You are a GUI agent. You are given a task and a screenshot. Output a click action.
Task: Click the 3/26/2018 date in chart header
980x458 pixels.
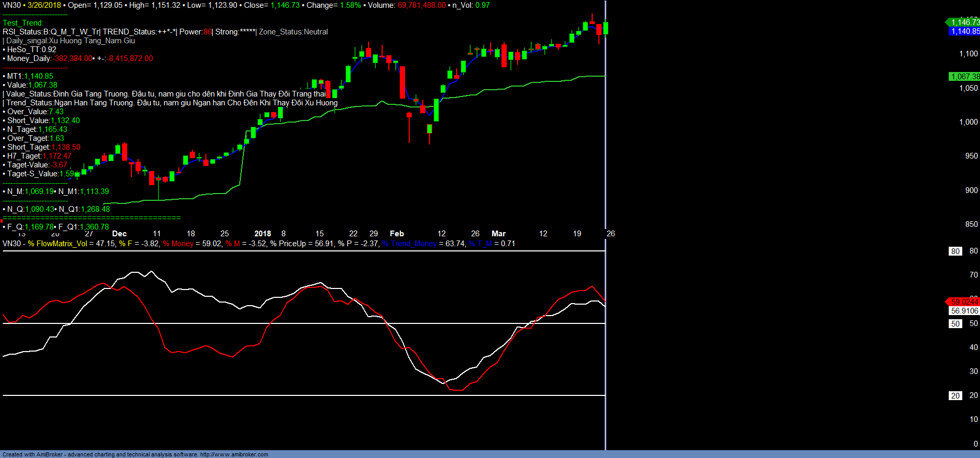(44, 5)
